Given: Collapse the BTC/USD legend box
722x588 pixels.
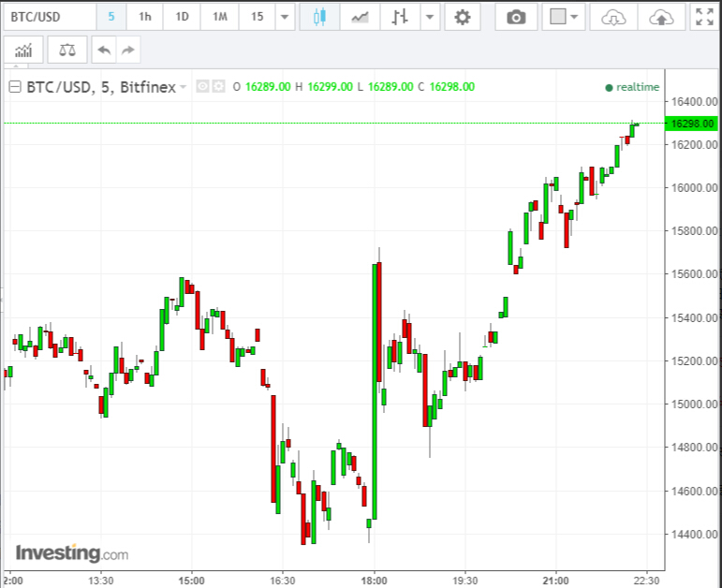Looking at the screenshot, I should point(15,87).
